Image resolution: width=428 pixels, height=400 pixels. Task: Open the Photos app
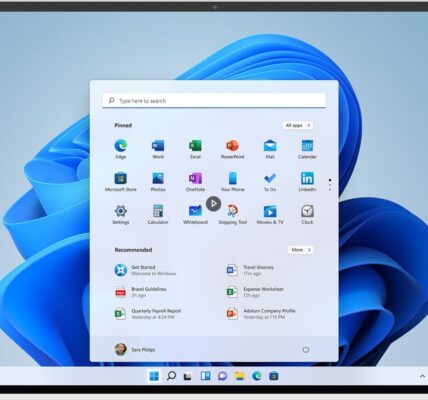pos(158,182)
